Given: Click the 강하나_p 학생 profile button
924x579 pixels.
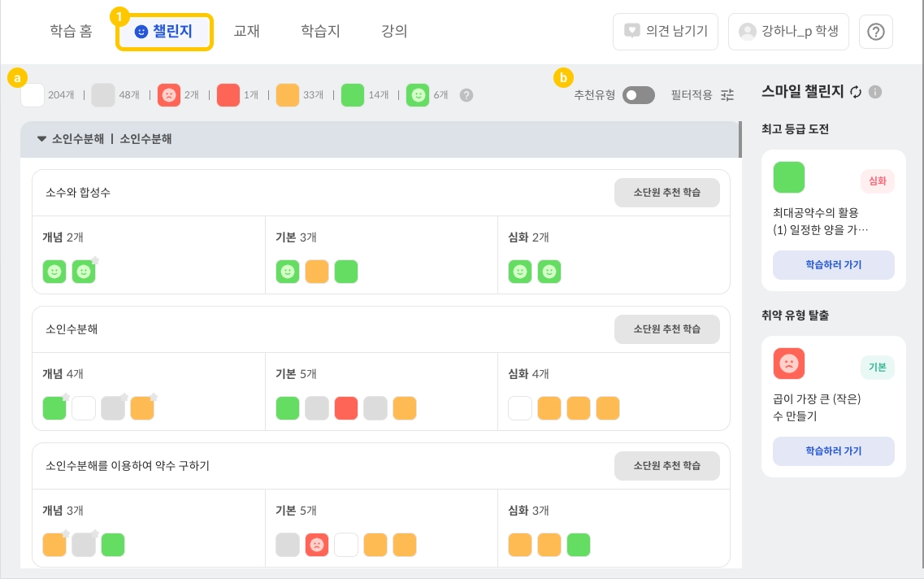Looking at the screenshot, I should coord(788,33).
